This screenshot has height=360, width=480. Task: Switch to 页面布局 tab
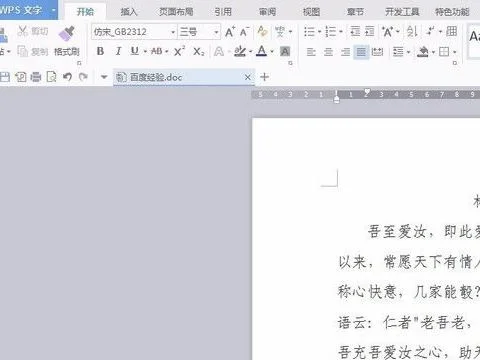pyautogui.click(x=176, y=12)
